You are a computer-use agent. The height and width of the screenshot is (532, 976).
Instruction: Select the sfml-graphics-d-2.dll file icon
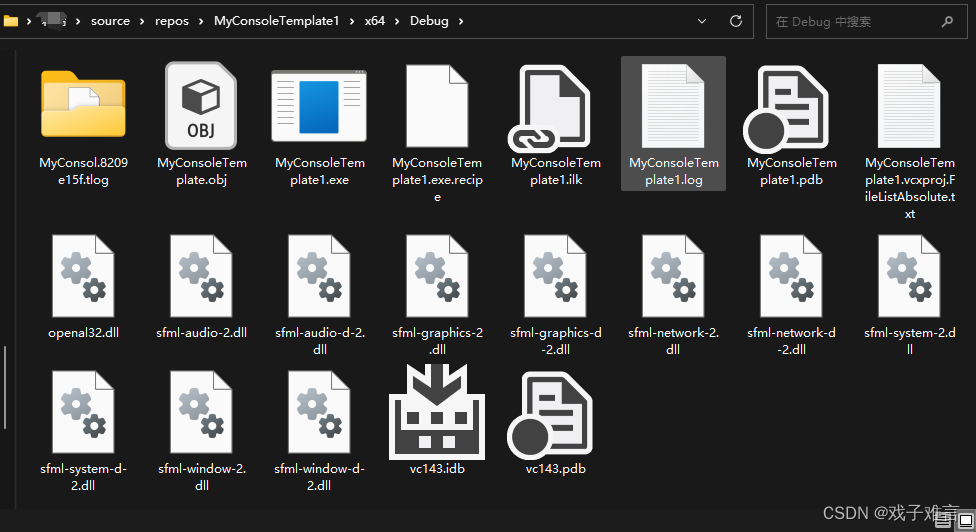pyautogui.click(x=555, y=276)
